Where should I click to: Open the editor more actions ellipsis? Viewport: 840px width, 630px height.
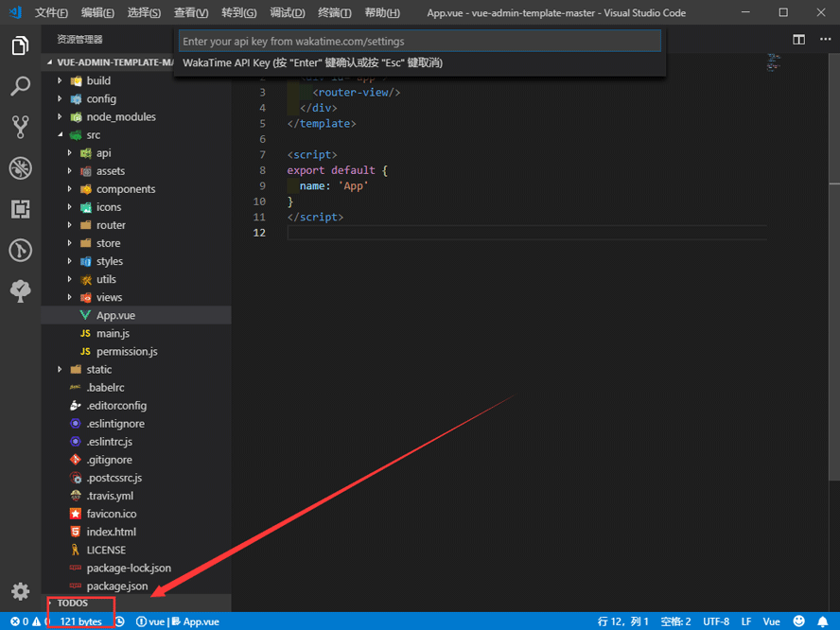tap(825, 39)
